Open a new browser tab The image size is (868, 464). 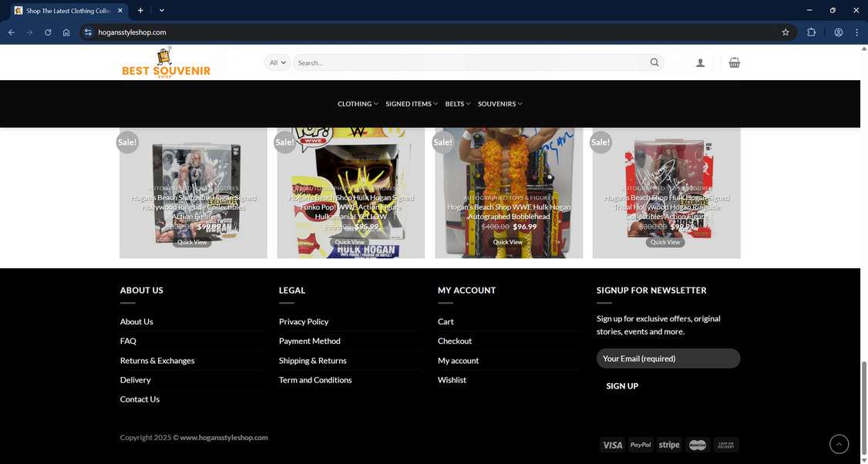pyautogui.click(x=140, y=10)
